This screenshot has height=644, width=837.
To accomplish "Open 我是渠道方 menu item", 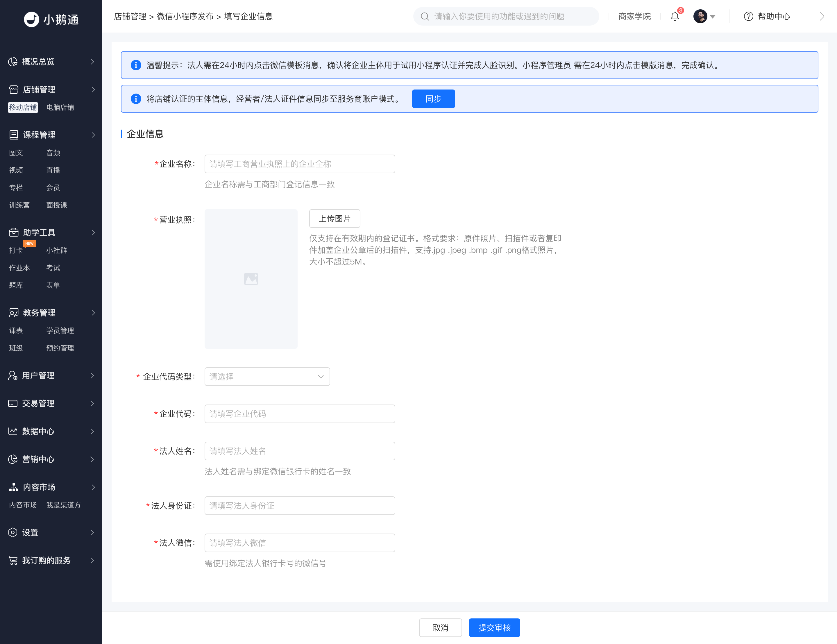I will pyautogui.click(x=64, y=505).
